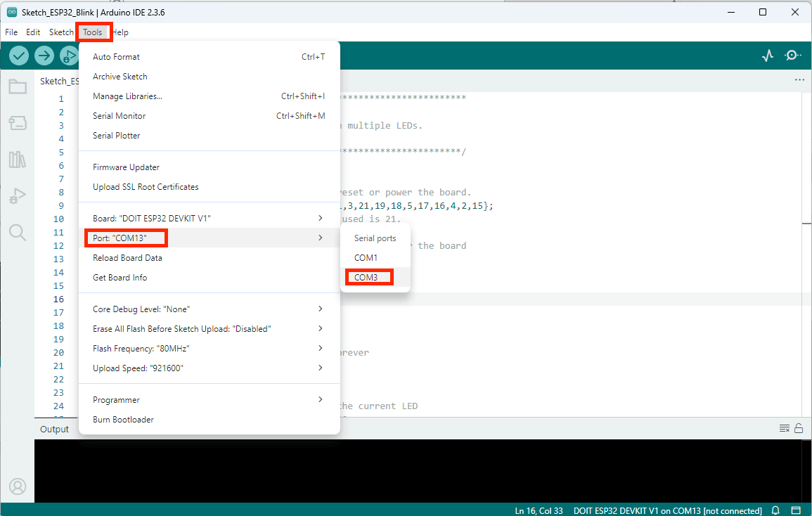
Task: Click the Verify checkmark button
Action: (x=19, y=56)
